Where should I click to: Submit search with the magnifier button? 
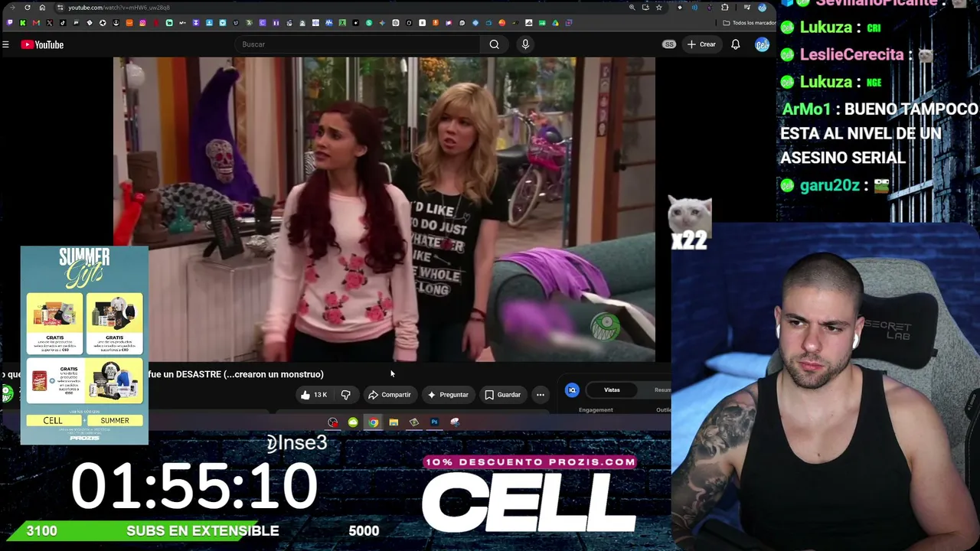tap(495, 44)
